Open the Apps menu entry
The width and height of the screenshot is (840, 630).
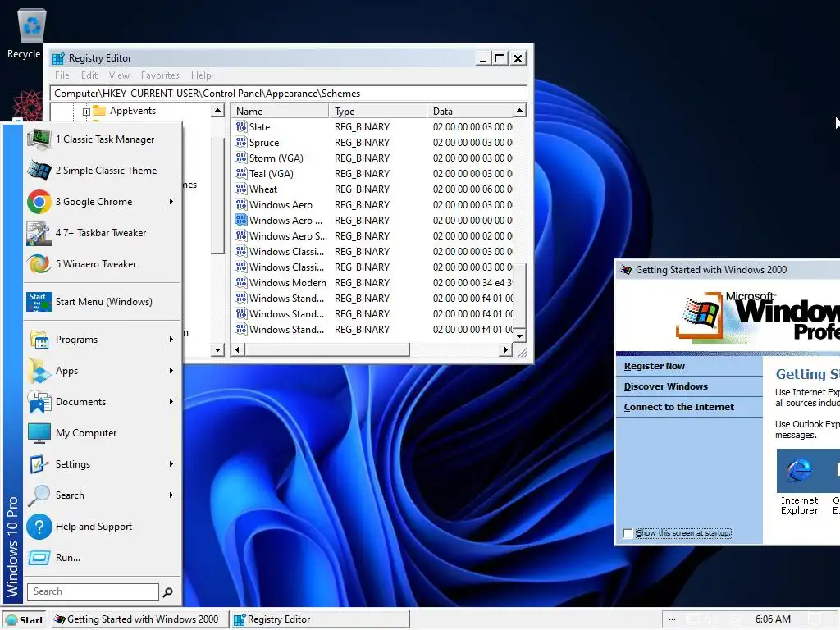pyautogui.click(x=103, y=371)
